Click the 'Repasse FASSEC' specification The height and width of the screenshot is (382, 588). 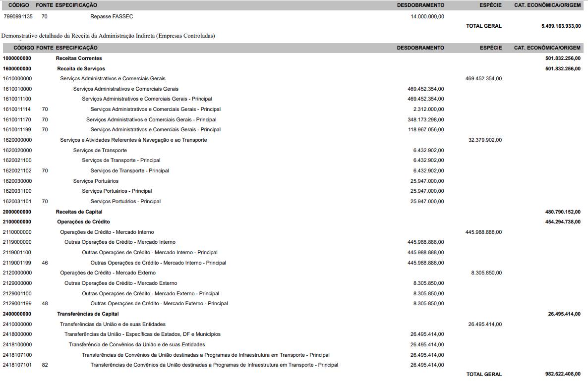tap(112, 16)
